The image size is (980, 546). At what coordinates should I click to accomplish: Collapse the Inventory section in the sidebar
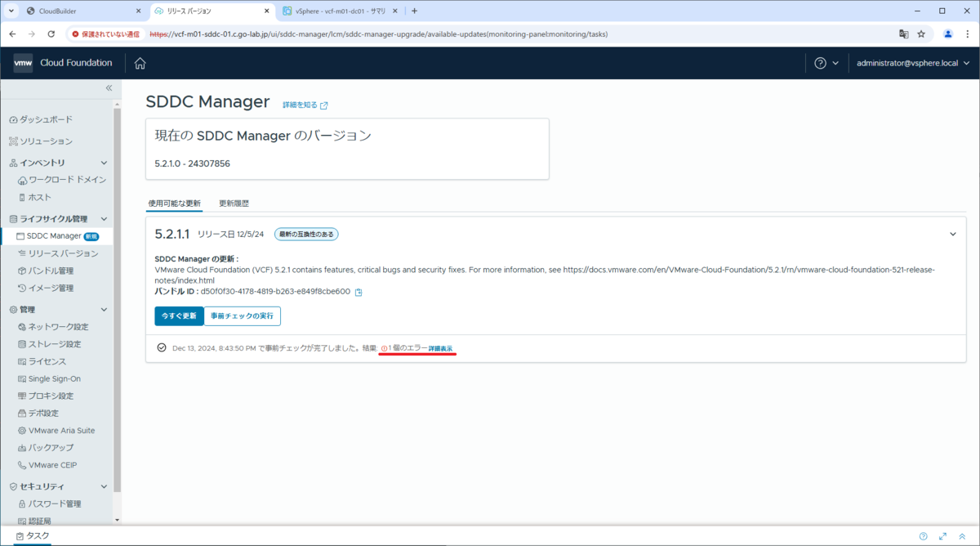point(104,163)
